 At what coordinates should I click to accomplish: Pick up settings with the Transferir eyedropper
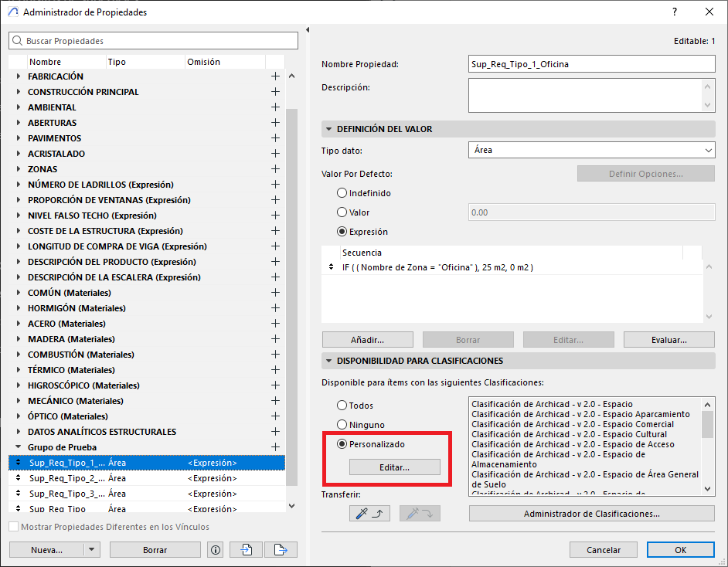coord(369,514)
